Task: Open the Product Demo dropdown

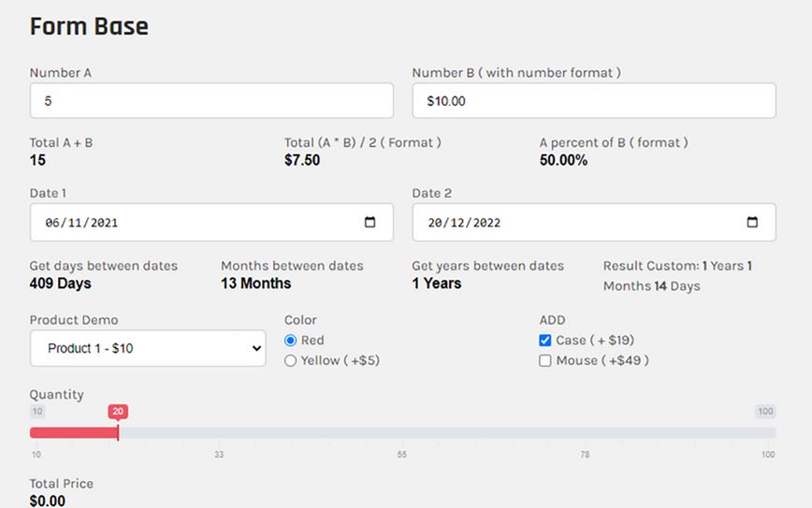Action: pyautogui.click(x=148, y=348)
